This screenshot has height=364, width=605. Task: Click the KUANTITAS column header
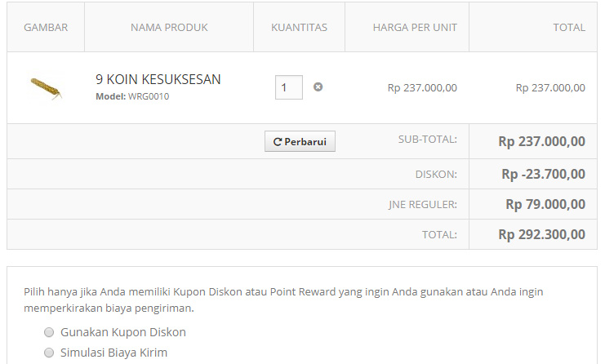tap(299, 28)
